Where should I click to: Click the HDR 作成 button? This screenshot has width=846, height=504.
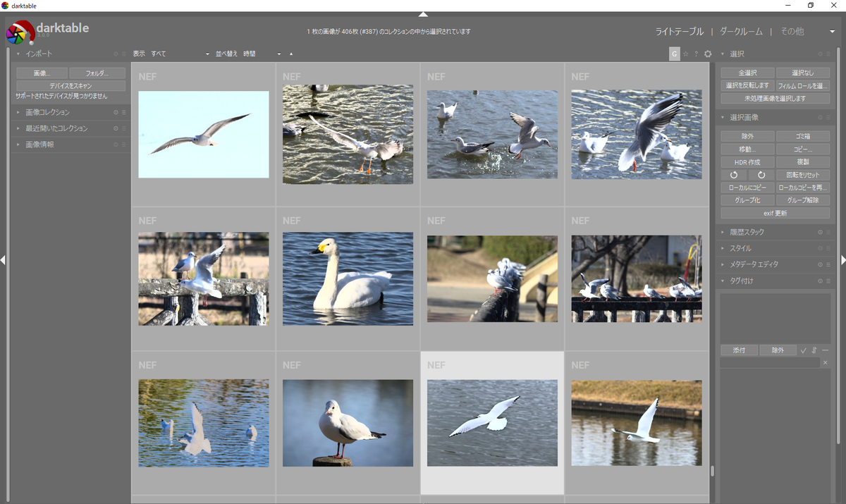pyautogui.click(x=747, y=162)
